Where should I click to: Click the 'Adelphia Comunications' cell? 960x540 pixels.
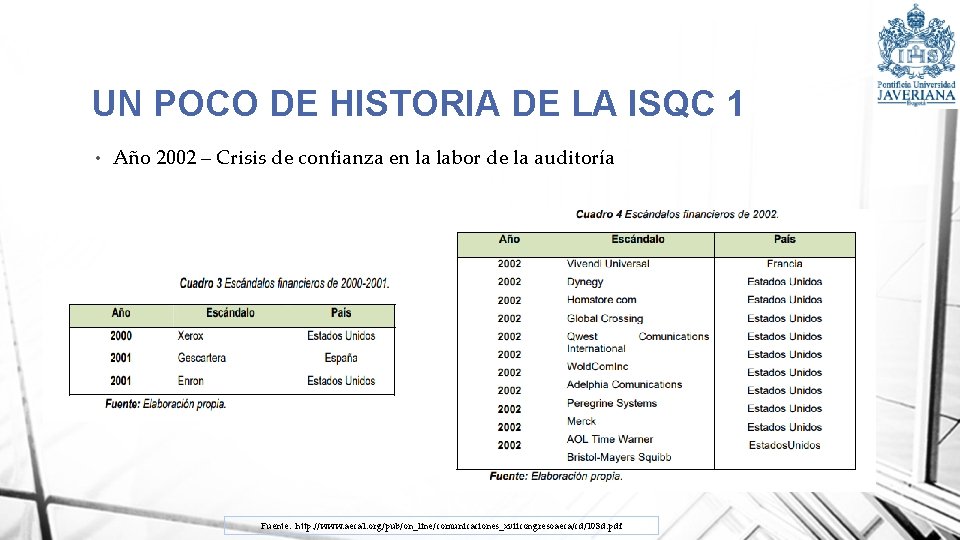[624, 384]
